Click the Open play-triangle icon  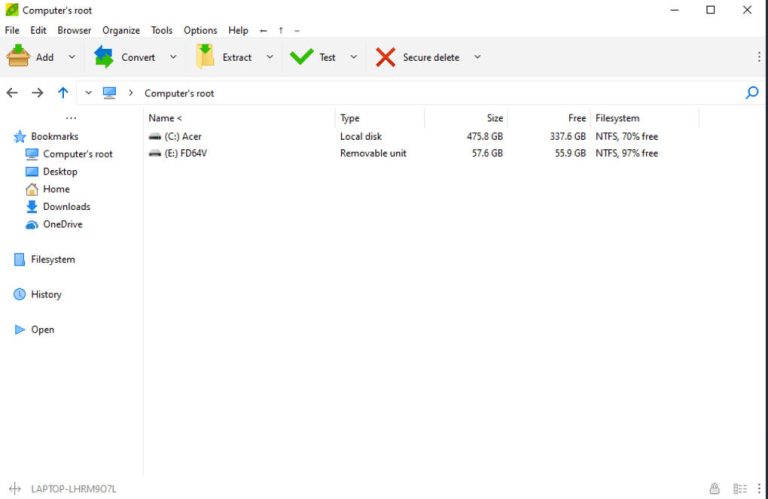coord(20,330)
